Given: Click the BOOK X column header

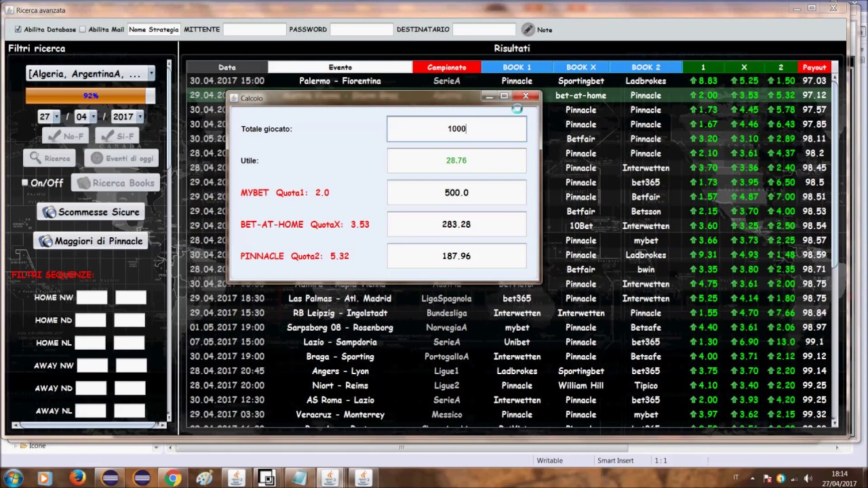Looking at the screenshot, I should pyautogui.click(x=581, y=67).
